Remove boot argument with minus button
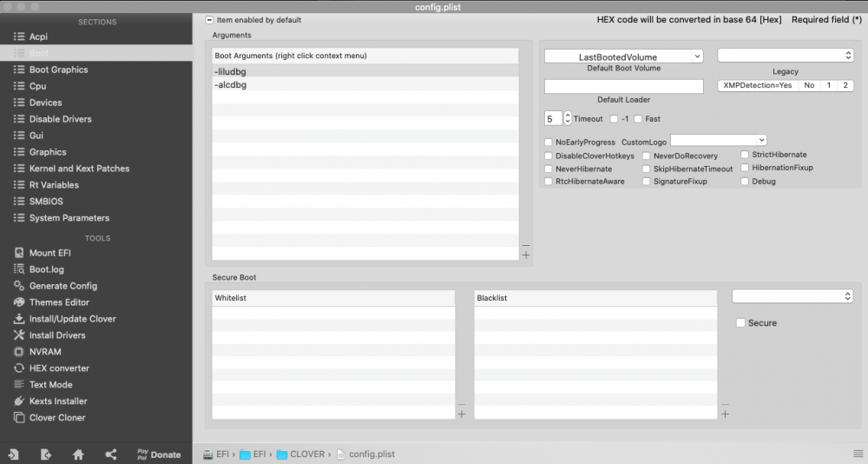 click(526, 245)
